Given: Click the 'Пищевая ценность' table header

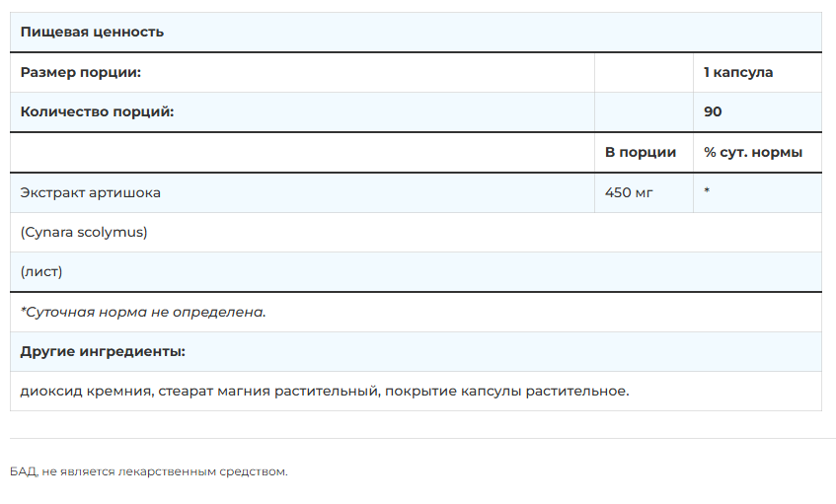Looking at the screenshot, I should click(x=92, y=32).
